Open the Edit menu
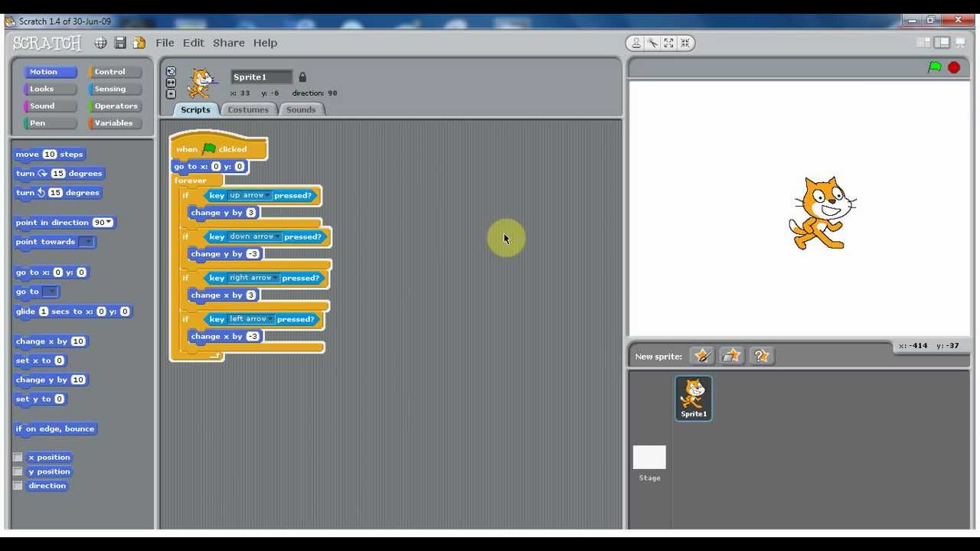Screen dimensions: 980x551 point(194,43)
